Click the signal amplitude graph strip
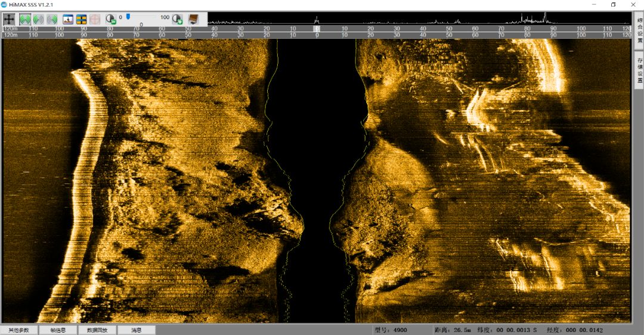Viewport: 644px width, 335px height. tap(419, 19)
